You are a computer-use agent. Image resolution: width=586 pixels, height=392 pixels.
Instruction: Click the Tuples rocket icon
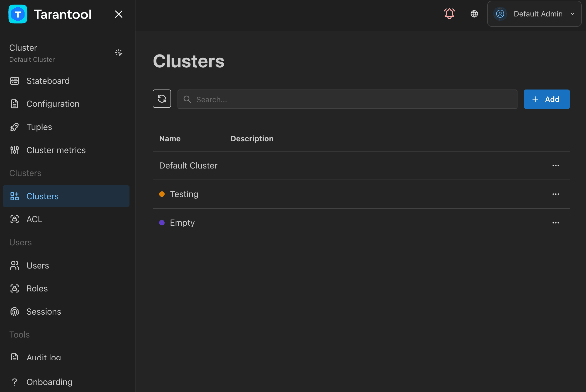tap(15, 127)
